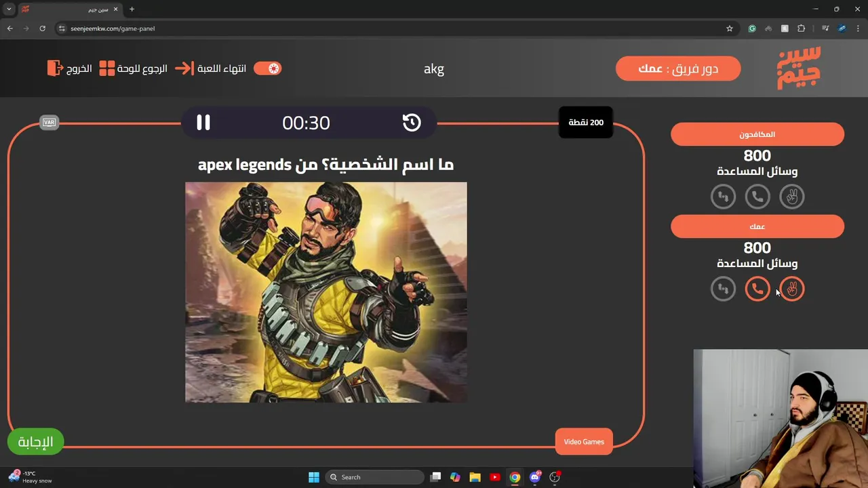
Task: Open the Chrome profile avatar
Action: pos(842,28)
